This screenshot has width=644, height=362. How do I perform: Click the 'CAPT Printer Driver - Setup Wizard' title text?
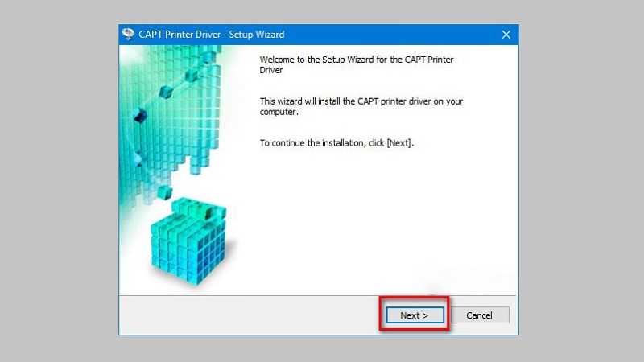click(211, 35)
